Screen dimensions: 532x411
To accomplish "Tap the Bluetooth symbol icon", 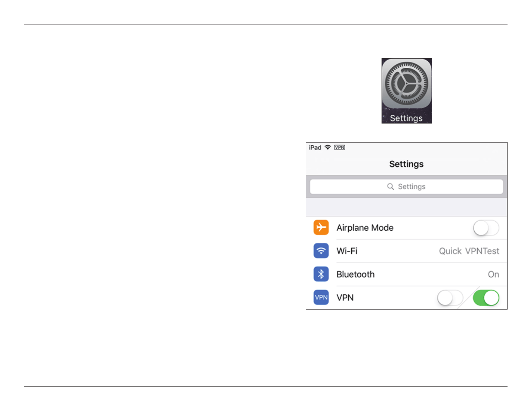I will coord(321,274).
